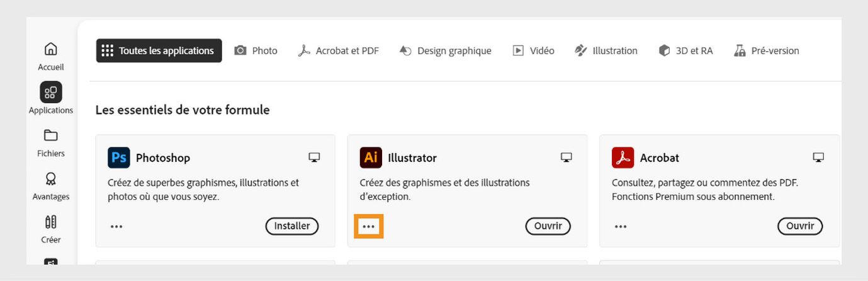Open more options menu for Illustrator
The width and height of the screenshot is (868, 281).
pos(369,226)
